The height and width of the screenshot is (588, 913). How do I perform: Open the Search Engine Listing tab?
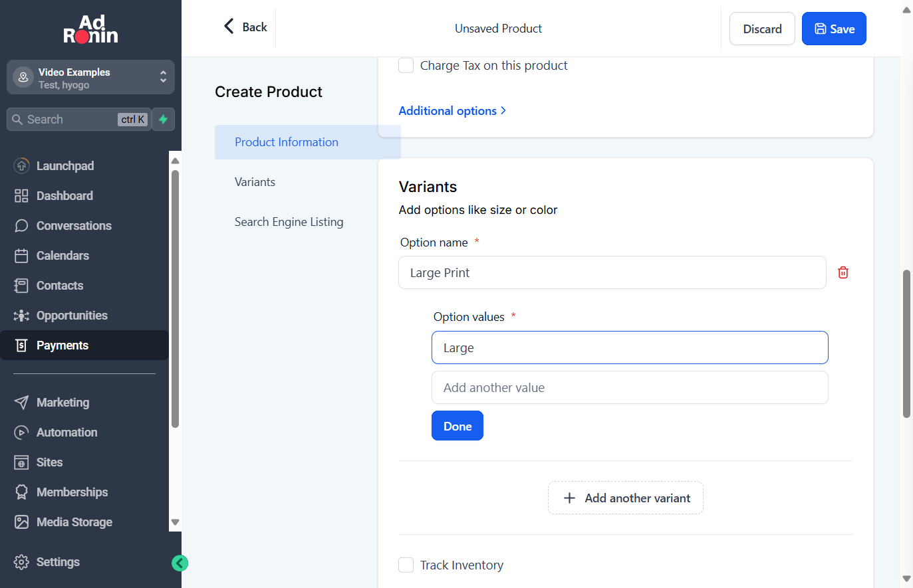click(289, 222)
